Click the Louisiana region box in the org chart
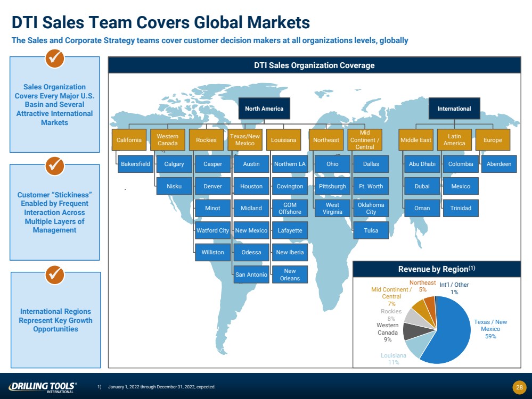The width and height of the screenshot is (532, 399). tap(283, 140)
